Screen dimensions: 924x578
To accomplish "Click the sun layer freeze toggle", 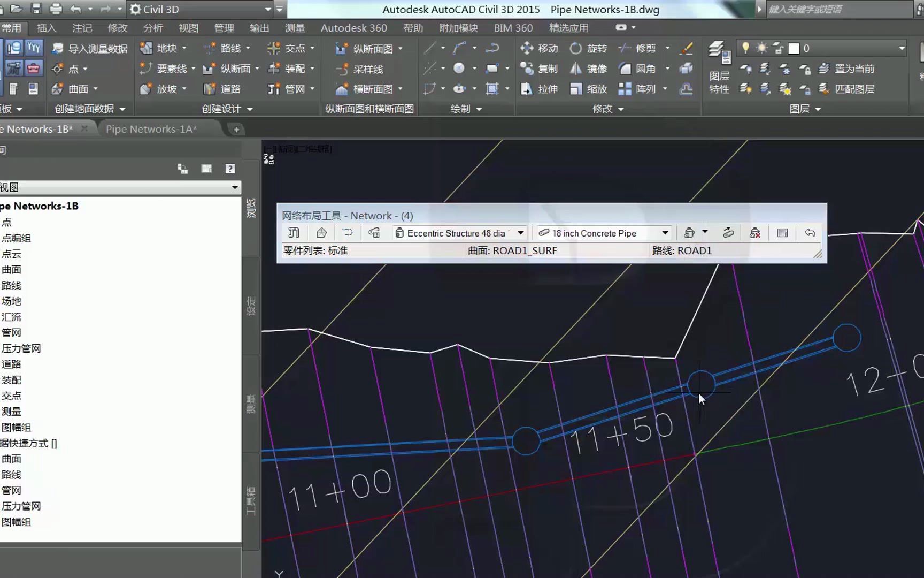I will coord(761,48).
